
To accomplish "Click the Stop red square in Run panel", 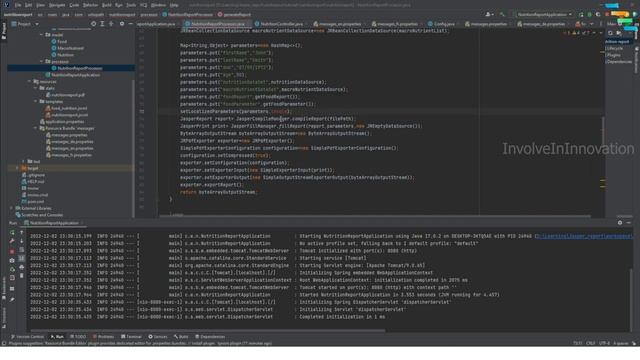I will [x=12, y=251].
